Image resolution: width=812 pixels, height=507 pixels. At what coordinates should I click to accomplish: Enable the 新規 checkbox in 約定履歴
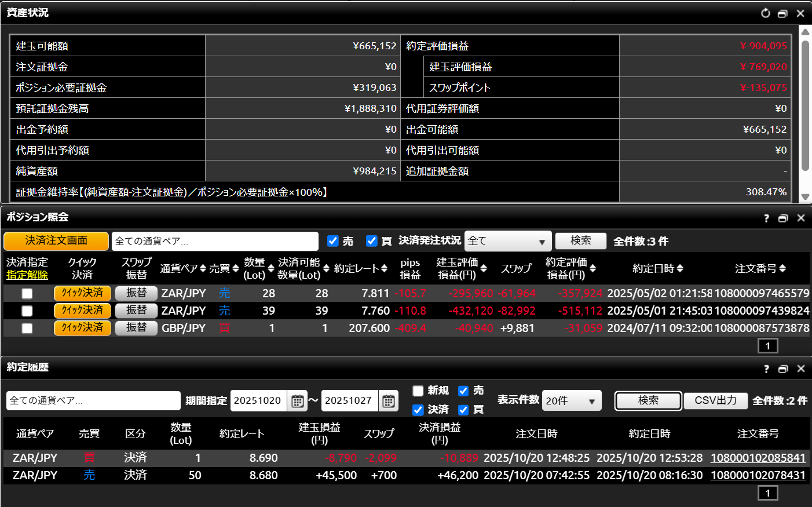[x=418, y=391]
